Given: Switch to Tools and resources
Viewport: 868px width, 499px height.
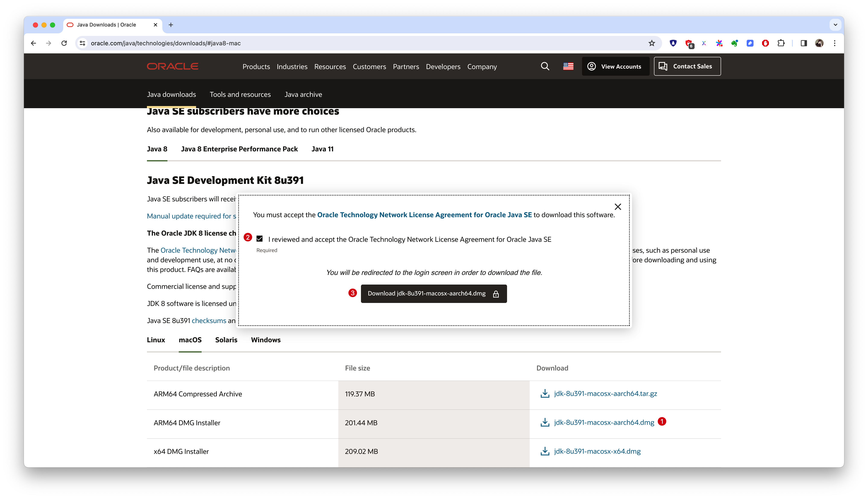Looking at the screenshot, I should [x=240, y=94].
